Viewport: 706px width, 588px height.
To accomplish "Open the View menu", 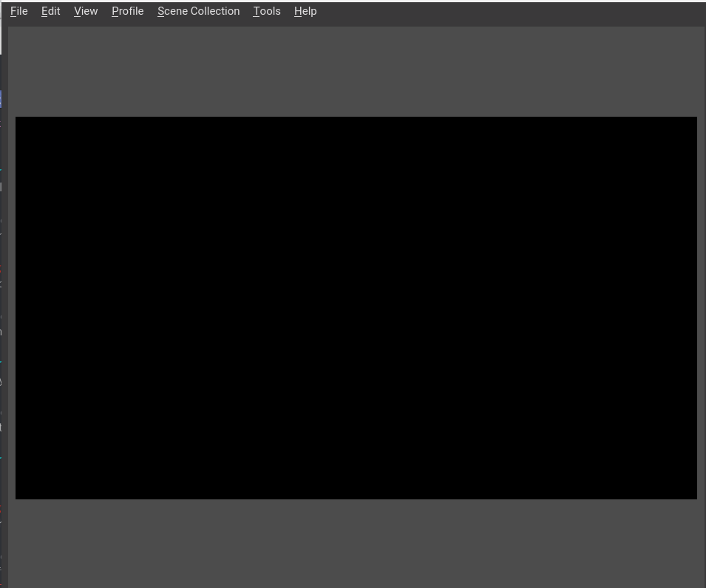I will [x=86, y=11].
